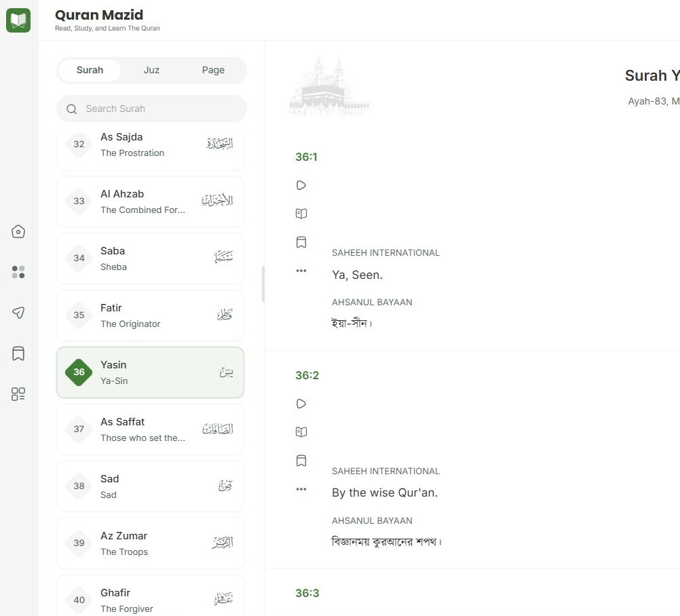
Task: Switch to the Juz tab
Action: (x=151, y=71)
